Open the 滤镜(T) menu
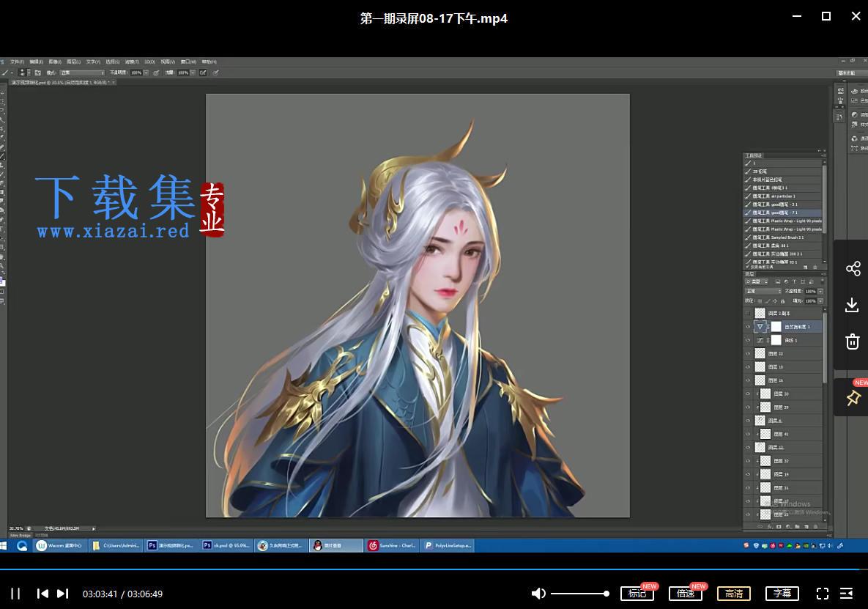 click(132, 62)
